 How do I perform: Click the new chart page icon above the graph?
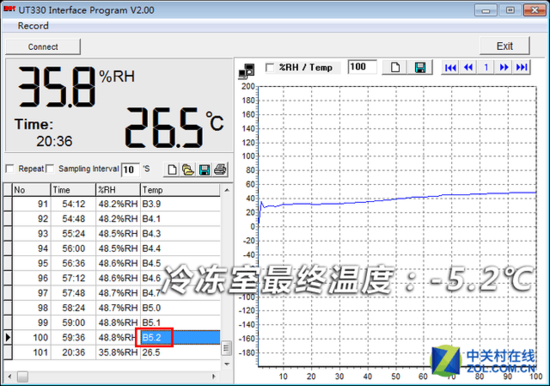click(x=395, y=67)
